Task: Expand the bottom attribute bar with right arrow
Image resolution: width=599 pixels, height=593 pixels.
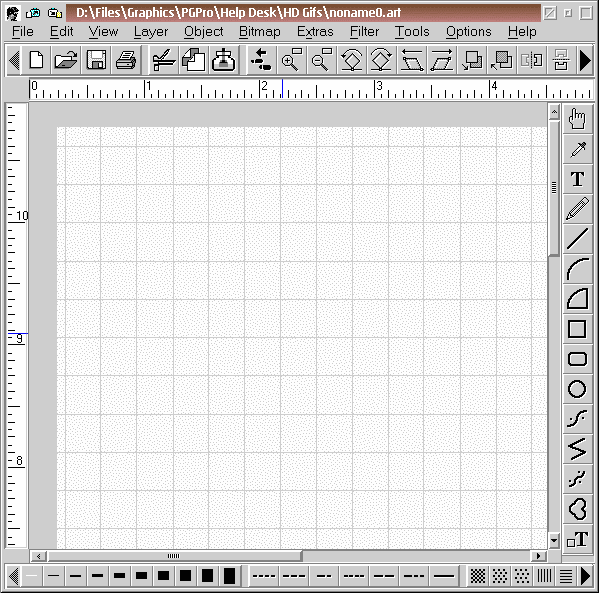Action: point(585,575)
